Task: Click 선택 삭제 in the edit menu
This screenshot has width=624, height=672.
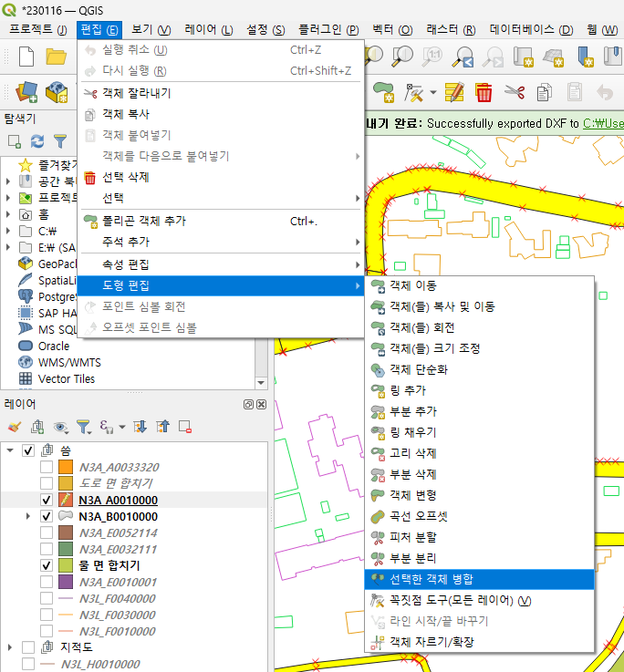Action: (221, 177)
